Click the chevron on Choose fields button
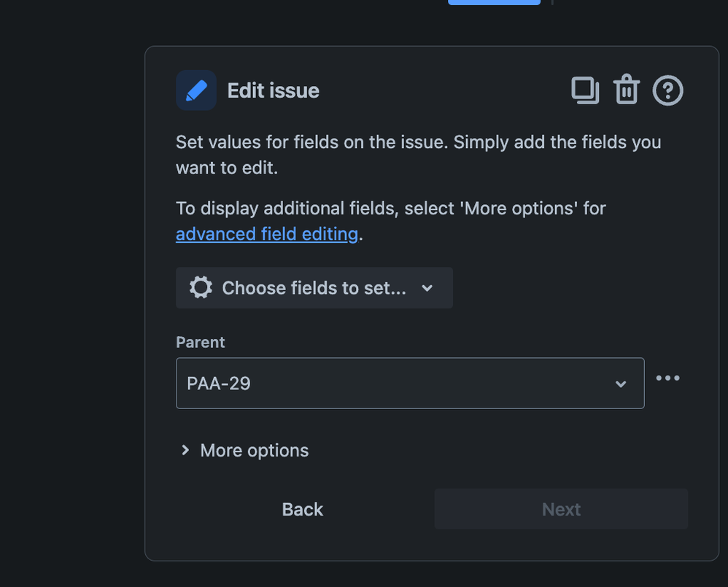The width and height of the screenshot is (728, 587). tap(427, 288)
